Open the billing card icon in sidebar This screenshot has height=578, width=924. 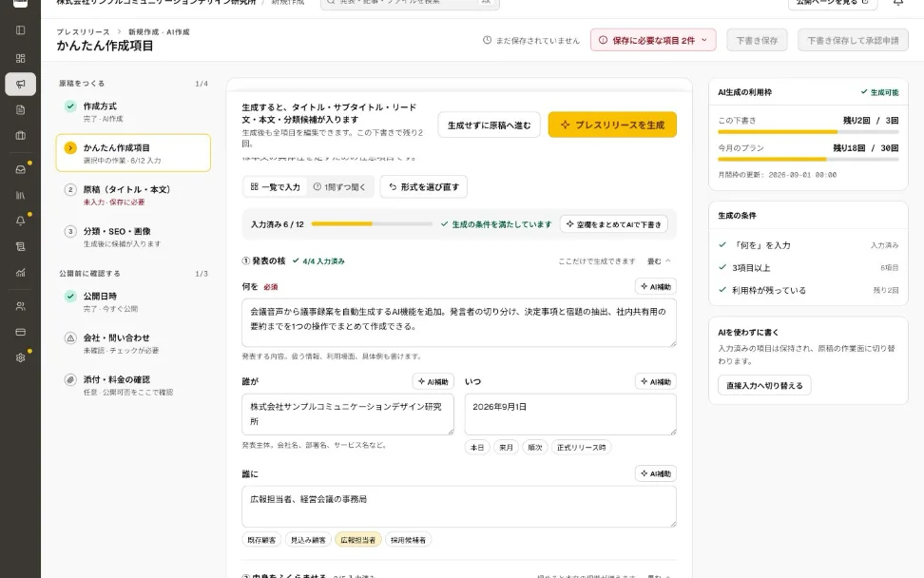(20, 333)
